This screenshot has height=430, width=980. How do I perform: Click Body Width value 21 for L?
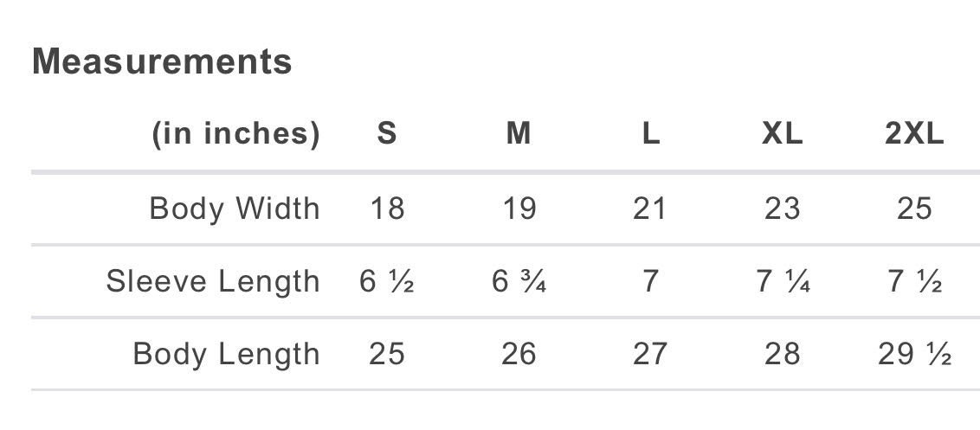coord(650,209)
